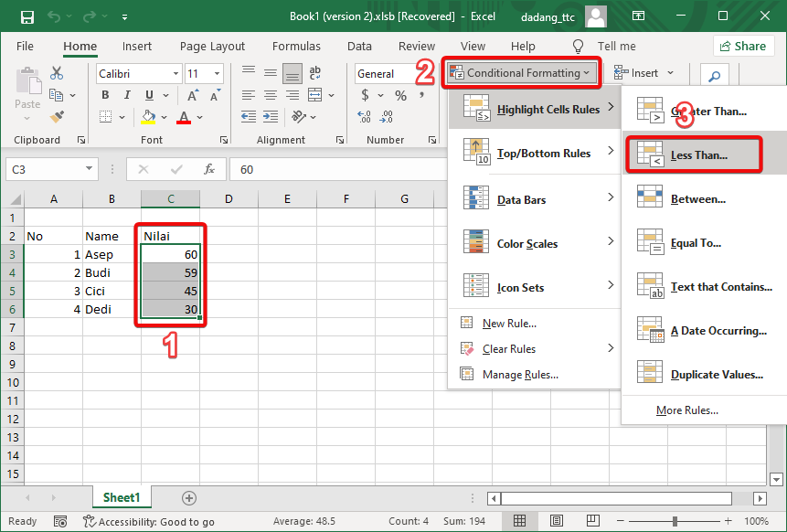This screenshot has width=787, height=532.
Task: Toggle center alignment on selected cells
Action: click(x=271, y=94)
